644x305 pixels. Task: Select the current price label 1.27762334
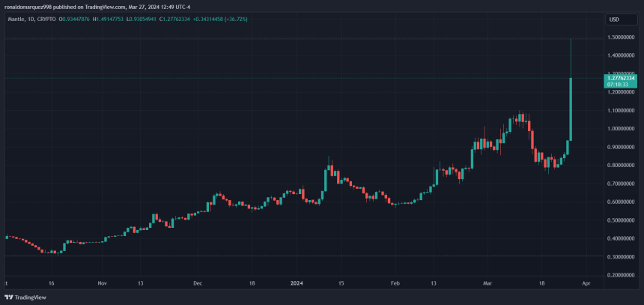pyautogui.click(x=621, y=78)
